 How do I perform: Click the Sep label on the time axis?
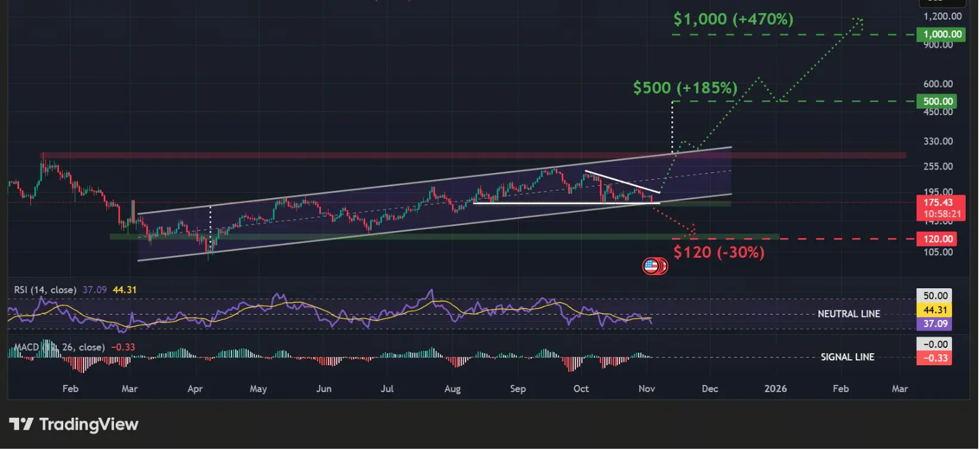tap(518, 389)
